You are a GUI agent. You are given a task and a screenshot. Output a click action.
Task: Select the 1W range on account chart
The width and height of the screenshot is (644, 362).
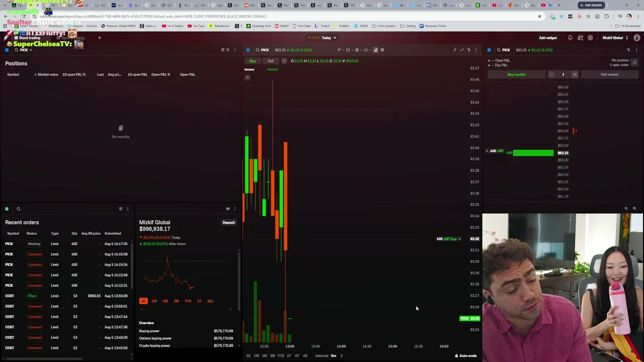(x=154, y=301)
